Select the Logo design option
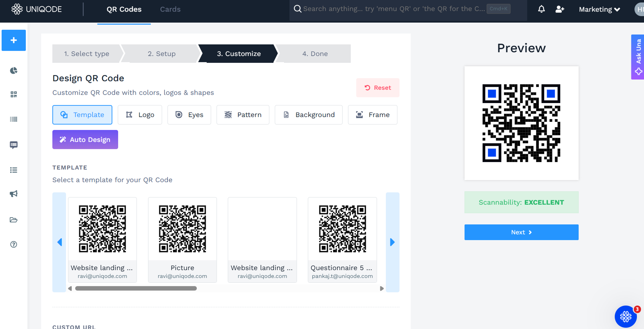644x329 pixels. click(140, 115)
